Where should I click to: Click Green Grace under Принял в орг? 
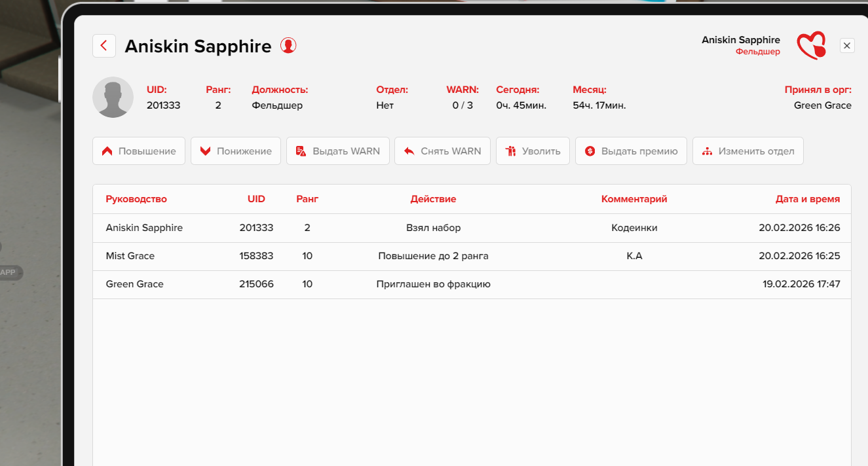point(822,105)
